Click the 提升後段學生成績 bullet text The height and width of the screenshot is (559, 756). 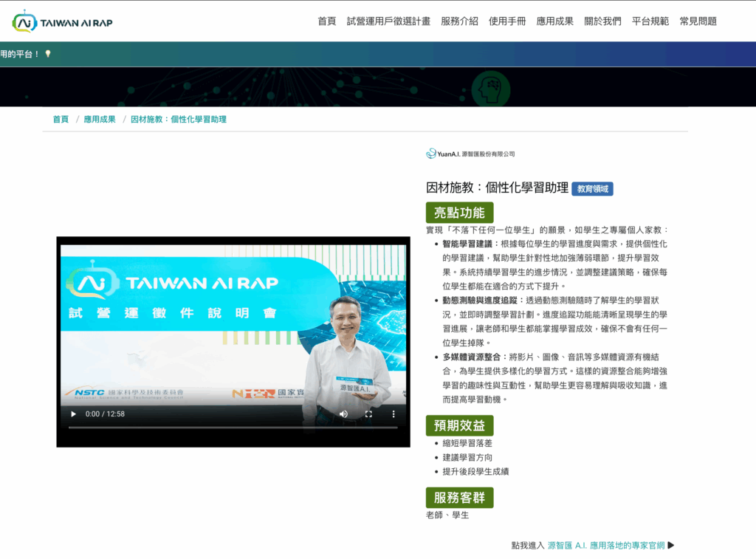[x=475, y=471]
